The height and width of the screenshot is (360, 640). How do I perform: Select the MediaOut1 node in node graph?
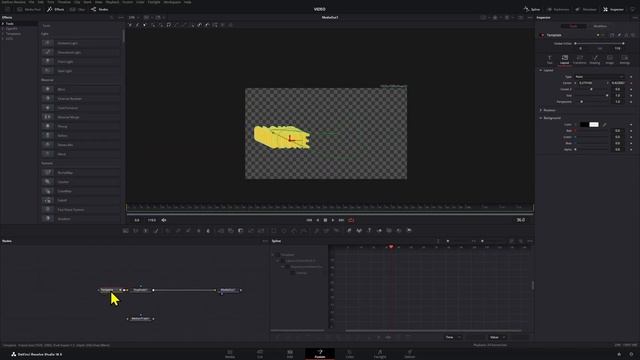click(x=229, y=290)
